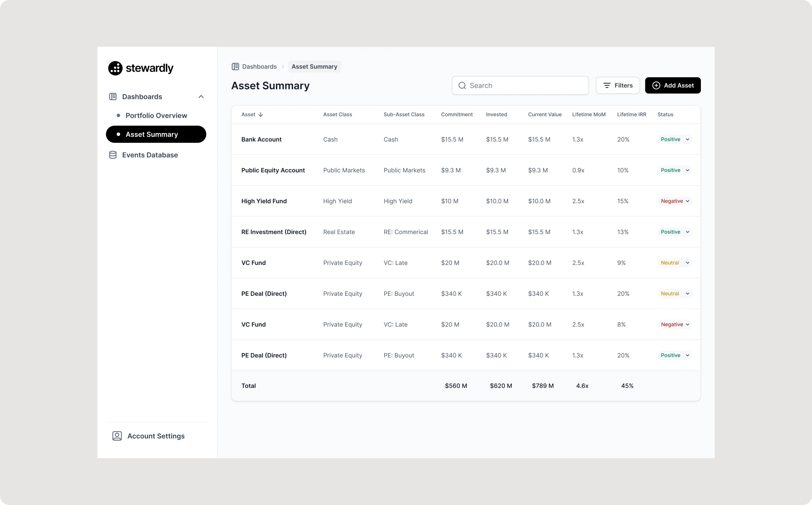Viewport: 812px width, 505px height.
Task: Select Asset Summary in sidebar
Action: pyautogui.click(x=156, y=134)
